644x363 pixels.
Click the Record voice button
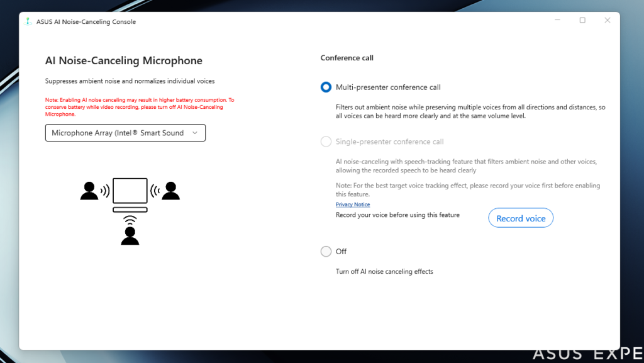520,218
